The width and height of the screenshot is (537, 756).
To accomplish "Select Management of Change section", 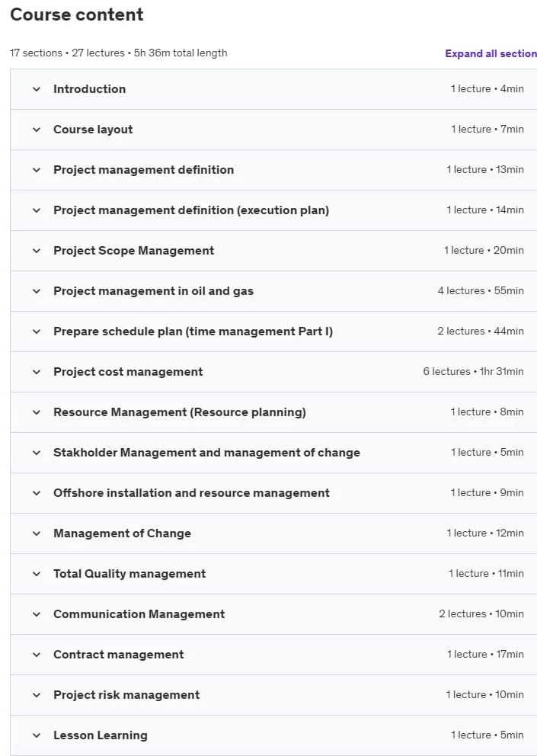I will coord(273,533).
